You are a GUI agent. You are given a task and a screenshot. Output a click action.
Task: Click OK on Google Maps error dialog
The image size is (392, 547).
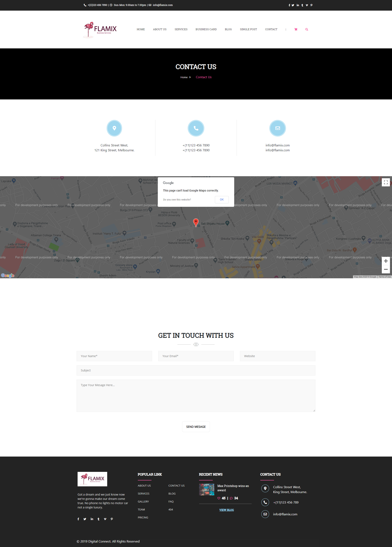222,199
